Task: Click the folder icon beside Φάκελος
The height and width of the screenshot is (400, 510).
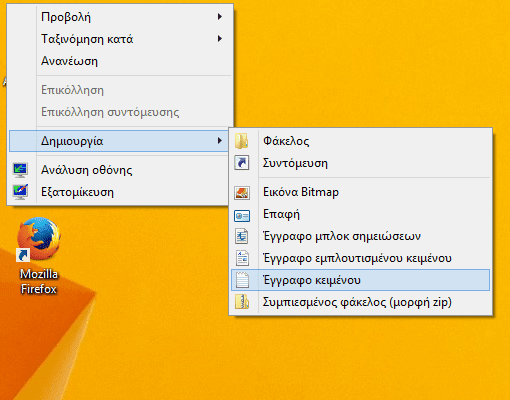Action: 242,141
